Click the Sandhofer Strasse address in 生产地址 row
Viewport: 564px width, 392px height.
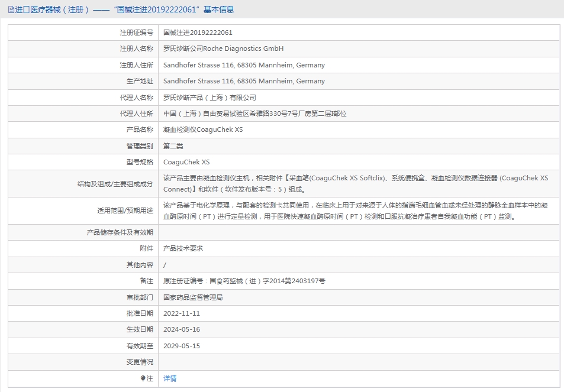coord(244,81)
